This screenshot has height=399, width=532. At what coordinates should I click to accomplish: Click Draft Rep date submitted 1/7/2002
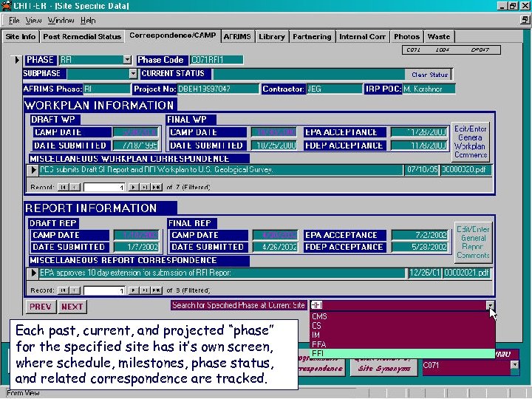tap(137, 247)
